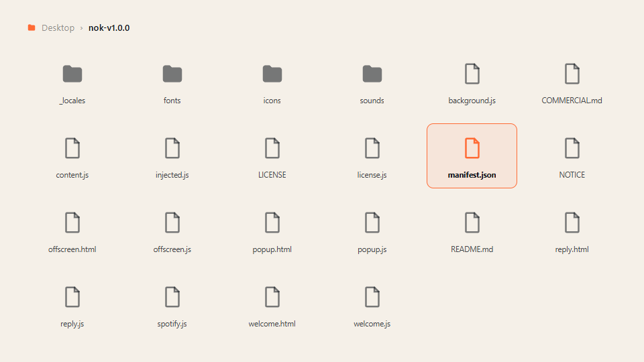The width and height of the screenshot is (644, 362).
Task: Click the "COMMERCIAL.md" file name
Action: [x=572, y=101]
